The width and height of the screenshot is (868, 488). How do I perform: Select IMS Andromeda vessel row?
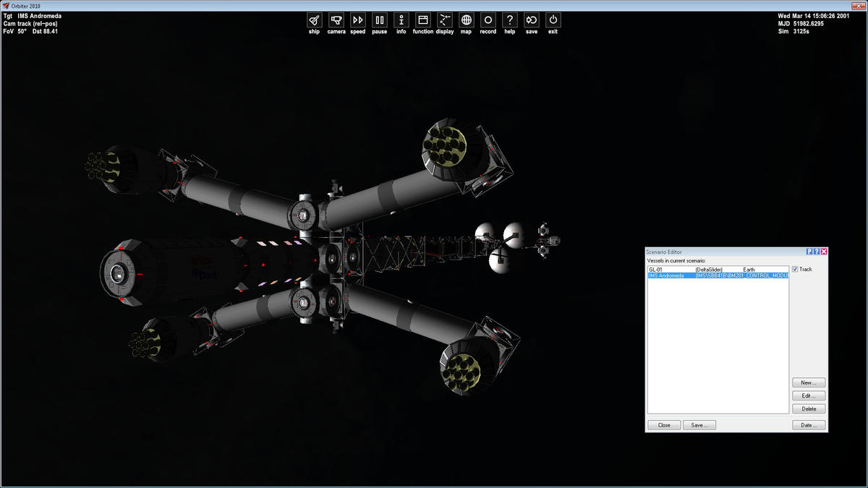(x=718, y=275)
